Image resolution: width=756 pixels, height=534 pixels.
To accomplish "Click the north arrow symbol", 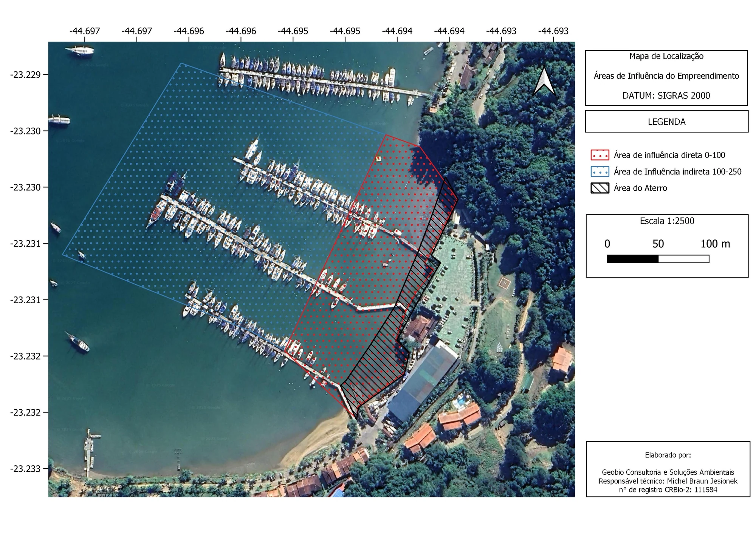I will pos(544,80).
